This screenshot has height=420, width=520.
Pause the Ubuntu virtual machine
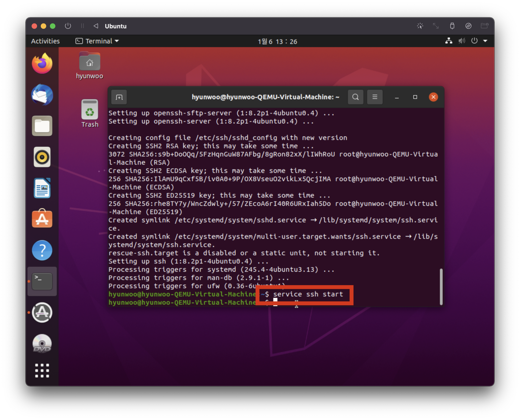point(82,26)
